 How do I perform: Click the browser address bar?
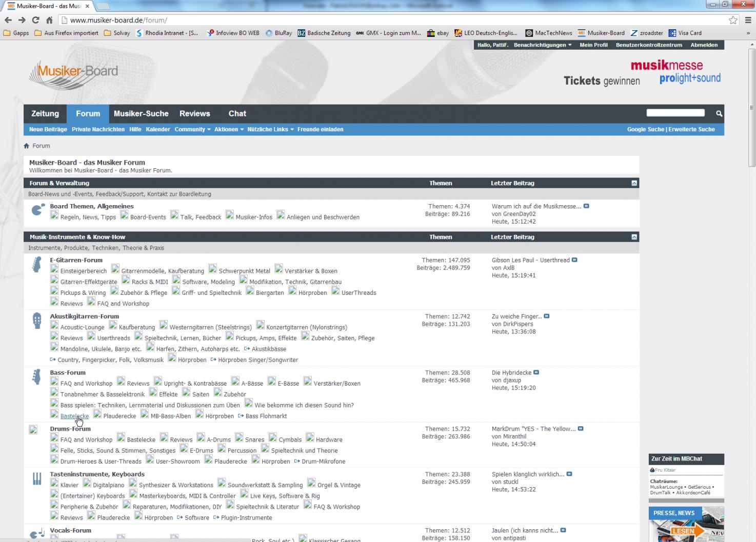point(392,20)
